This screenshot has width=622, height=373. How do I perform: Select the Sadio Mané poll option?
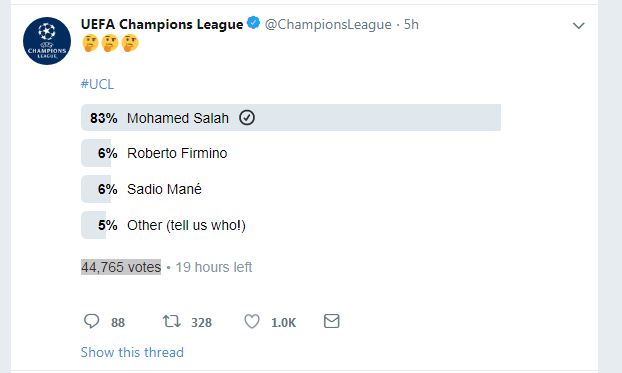[291, 189]
